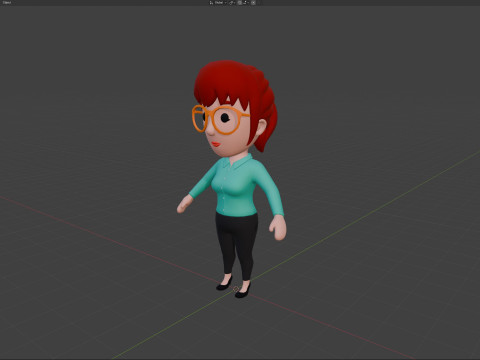The width and height of the screenshot is (480, 360).
Task: Toggle the snapping magnet icon
Action: coord(240,2)
